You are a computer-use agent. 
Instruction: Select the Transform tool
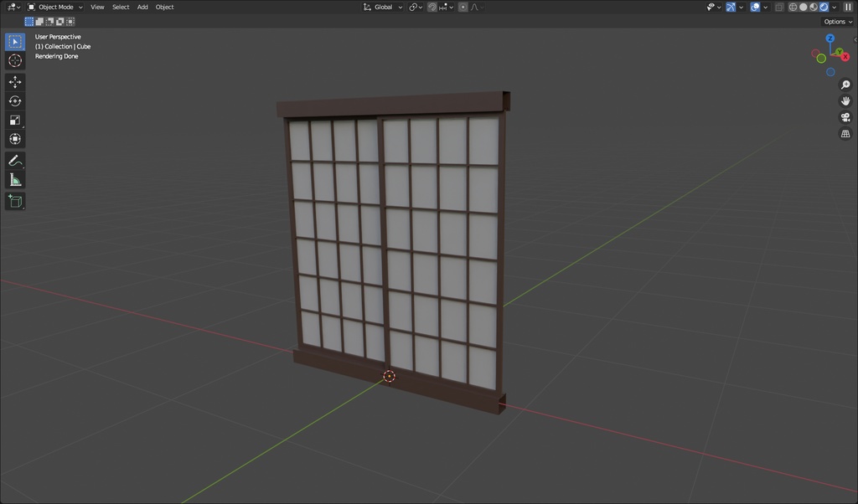(x=15, y=139)
